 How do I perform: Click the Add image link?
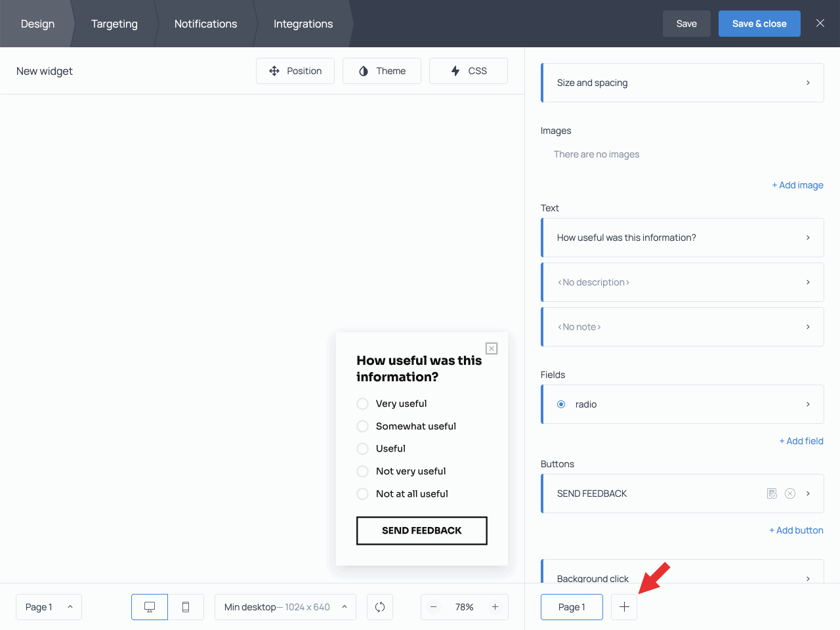point(797,185)
